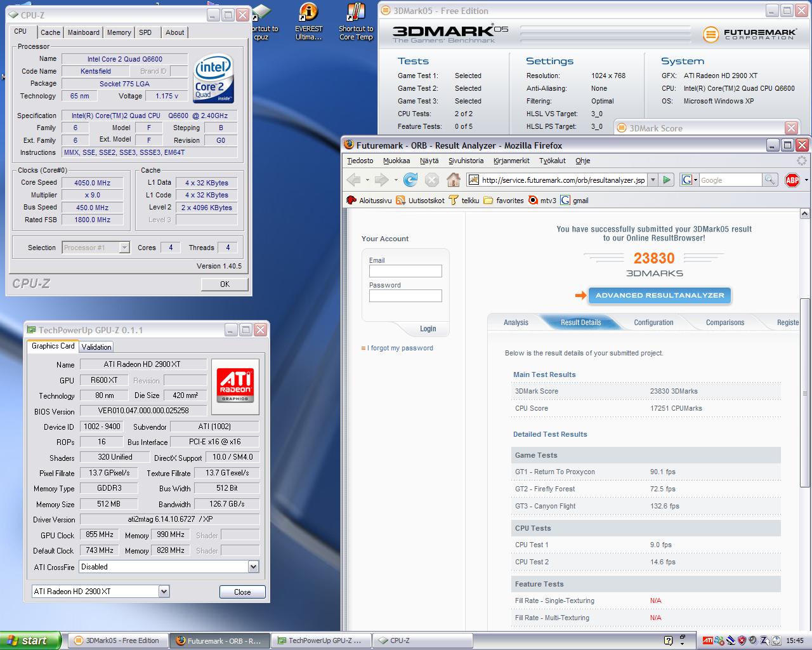Click Close button in GPU-Z
The width and height of the screenshot is (812, 650).
242,592
